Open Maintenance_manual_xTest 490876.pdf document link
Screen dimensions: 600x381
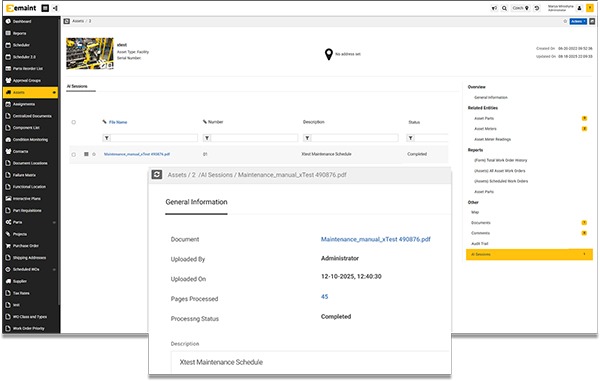375,239
